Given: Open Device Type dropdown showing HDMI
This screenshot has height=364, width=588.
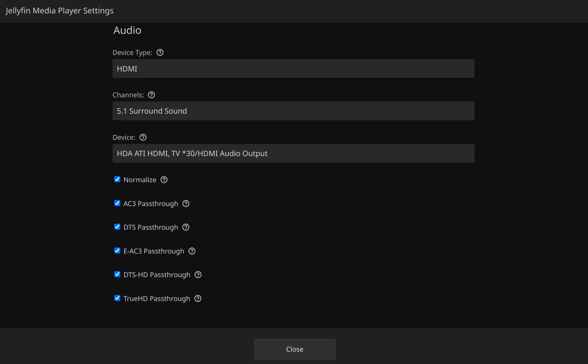Looking at the screenshot, I should 293,69.
